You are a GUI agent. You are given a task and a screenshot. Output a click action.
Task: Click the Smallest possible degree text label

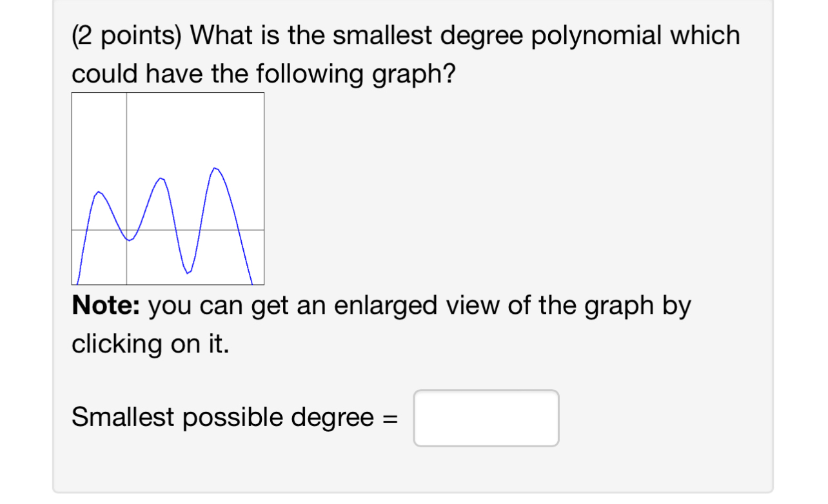click(x=232, y=417)
